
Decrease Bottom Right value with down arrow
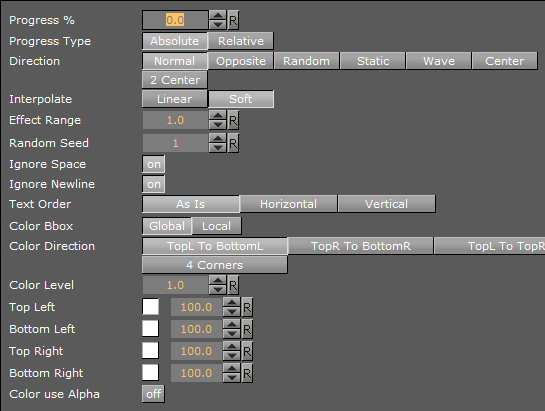[232, 378]
